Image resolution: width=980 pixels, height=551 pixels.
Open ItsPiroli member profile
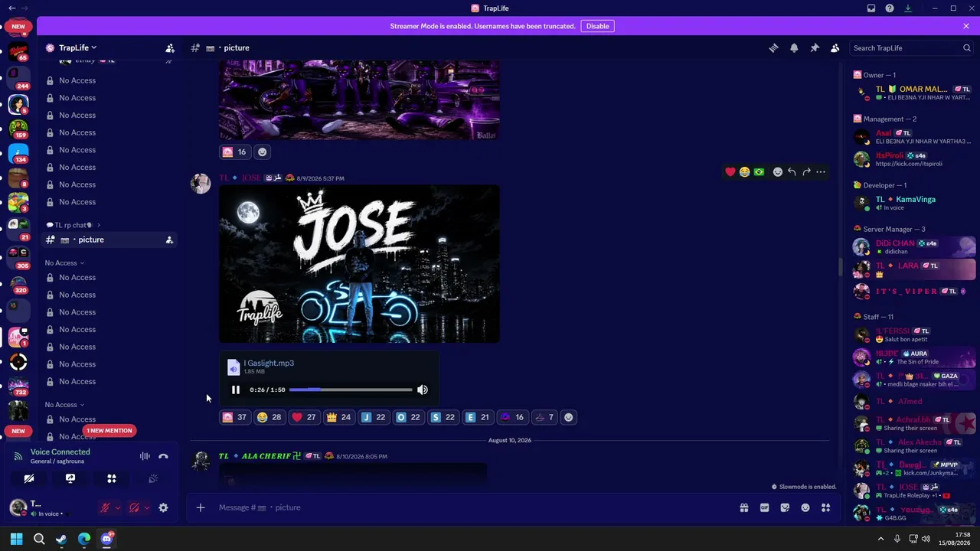[x=915, y=159]
